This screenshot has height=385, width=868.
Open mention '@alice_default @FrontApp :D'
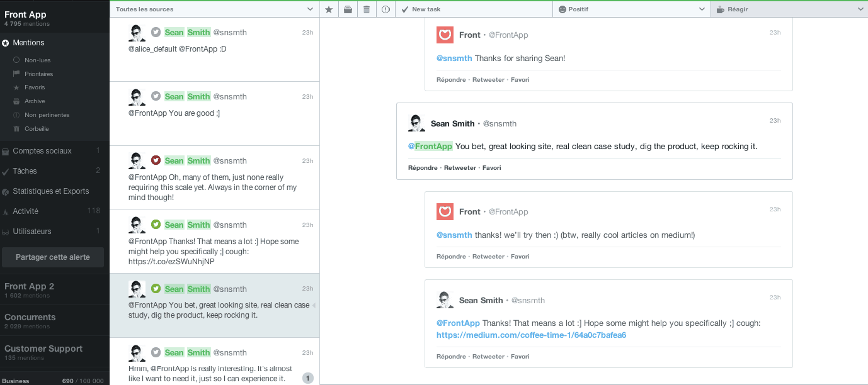[x=214, y=50]
